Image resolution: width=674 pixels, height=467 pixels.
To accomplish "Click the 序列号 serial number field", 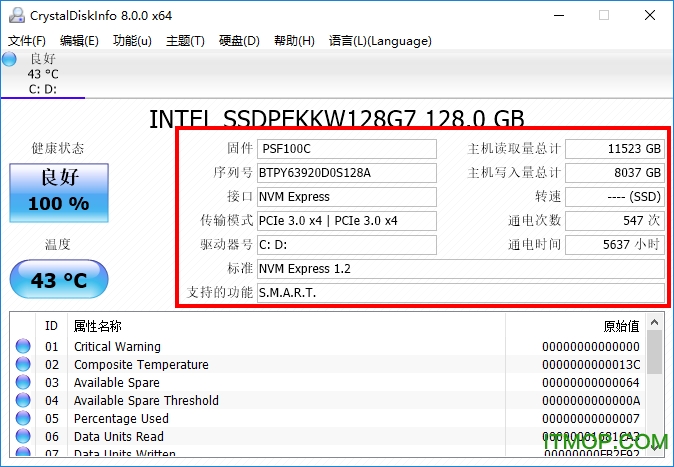I will (x=346, y=173).
